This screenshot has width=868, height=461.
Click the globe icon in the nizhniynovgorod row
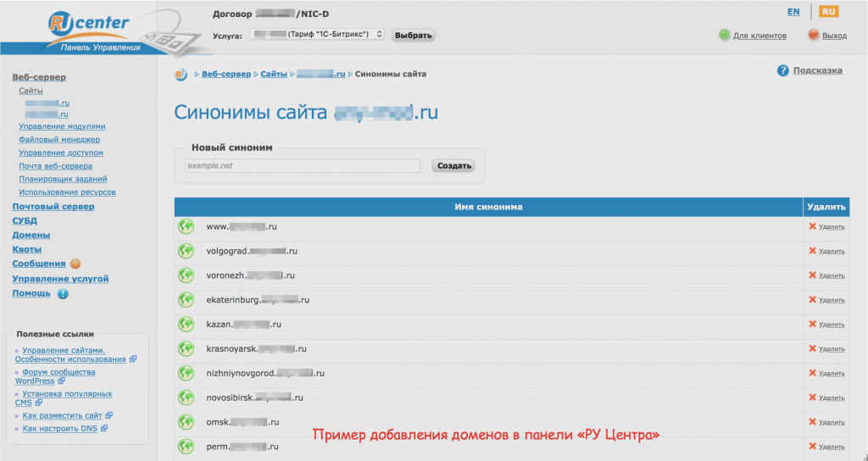[x=186, y=373]
